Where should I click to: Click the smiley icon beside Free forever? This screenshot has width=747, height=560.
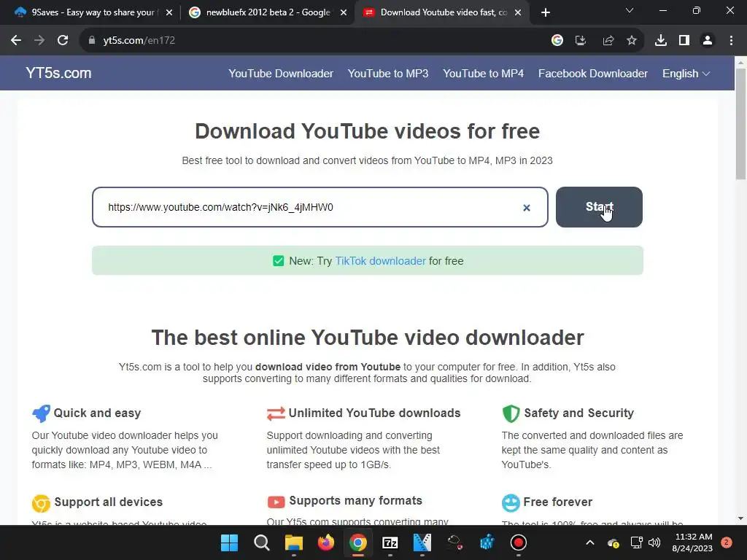511,503
